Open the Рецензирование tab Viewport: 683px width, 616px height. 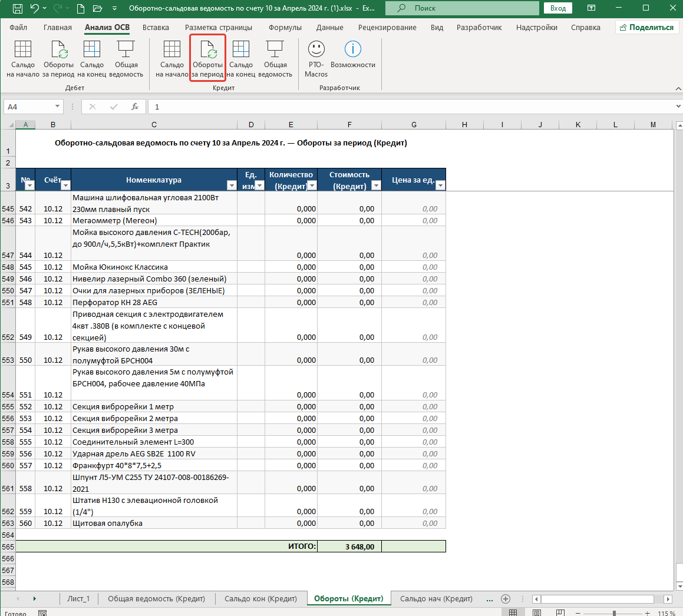point(387,28)
